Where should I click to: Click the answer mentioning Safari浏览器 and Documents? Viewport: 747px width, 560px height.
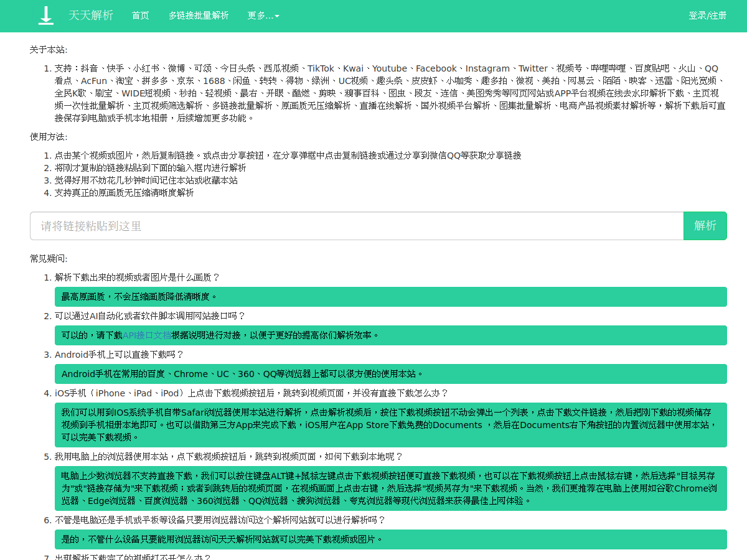[x=391, y=425]
